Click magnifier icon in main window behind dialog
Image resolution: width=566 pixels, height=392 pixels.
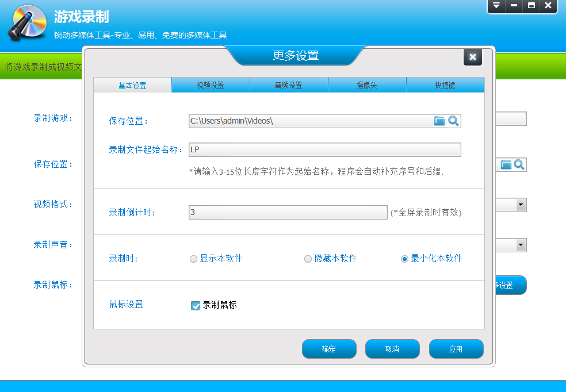pos(519,165)
